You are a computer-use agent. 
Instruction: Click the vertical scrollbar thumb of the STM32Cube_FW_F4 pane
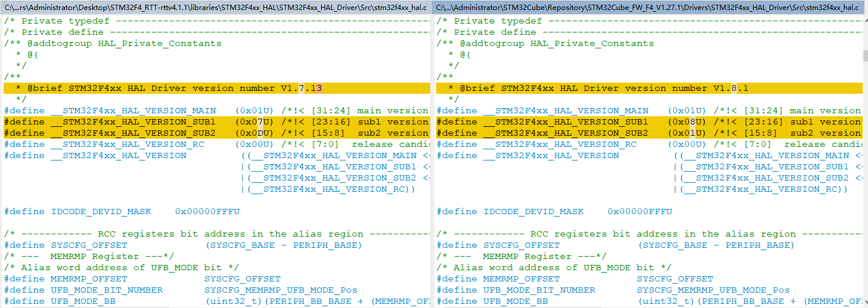(865, 55)
